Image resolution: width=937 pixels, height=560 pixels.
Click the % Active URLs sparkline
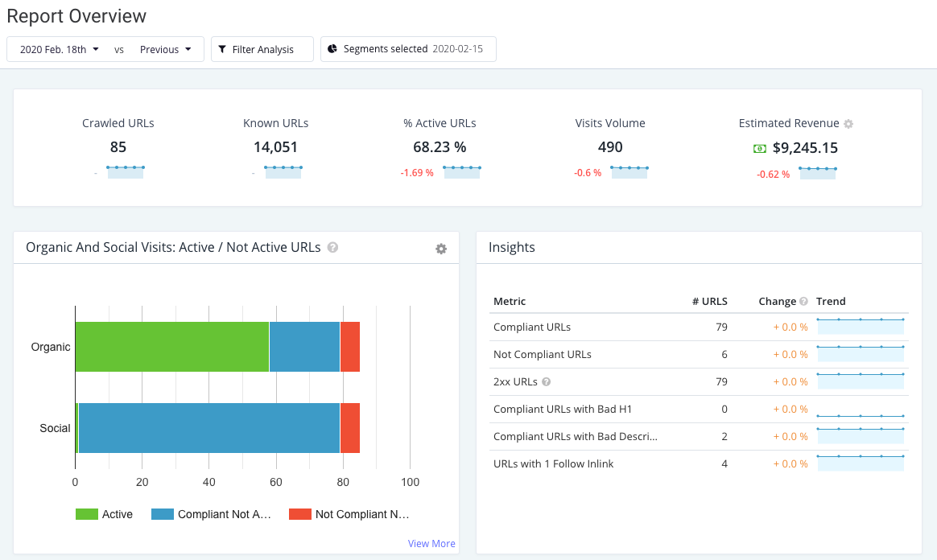click(461, 172)
